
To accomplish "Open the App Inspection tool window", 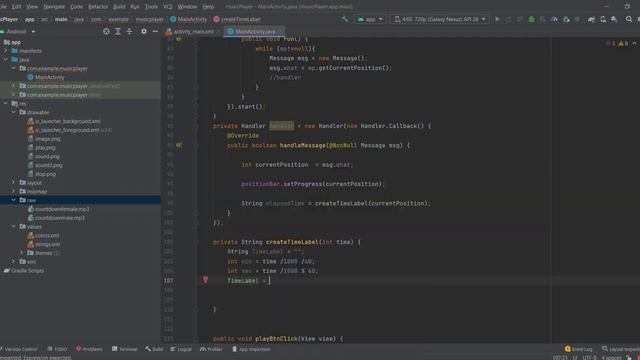I will point(251,349).
